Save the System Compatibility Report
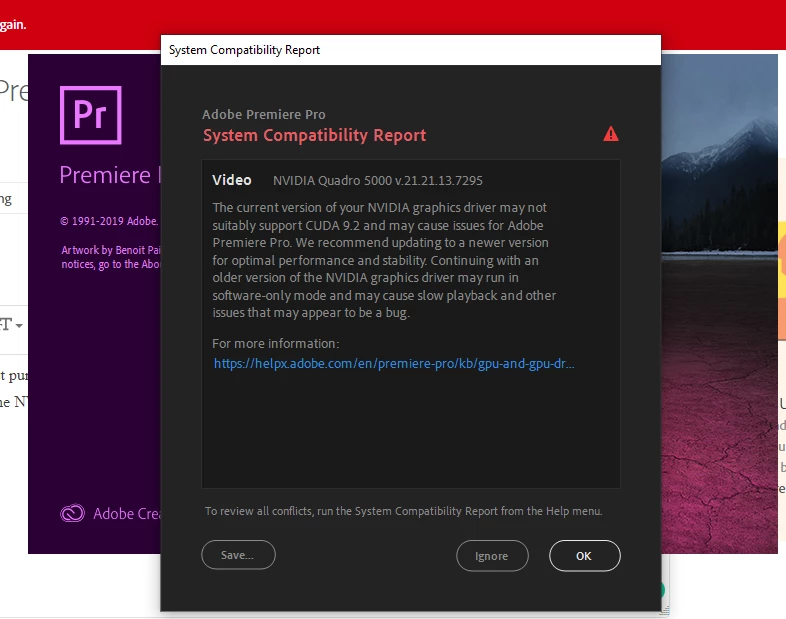 click(238, 554)
